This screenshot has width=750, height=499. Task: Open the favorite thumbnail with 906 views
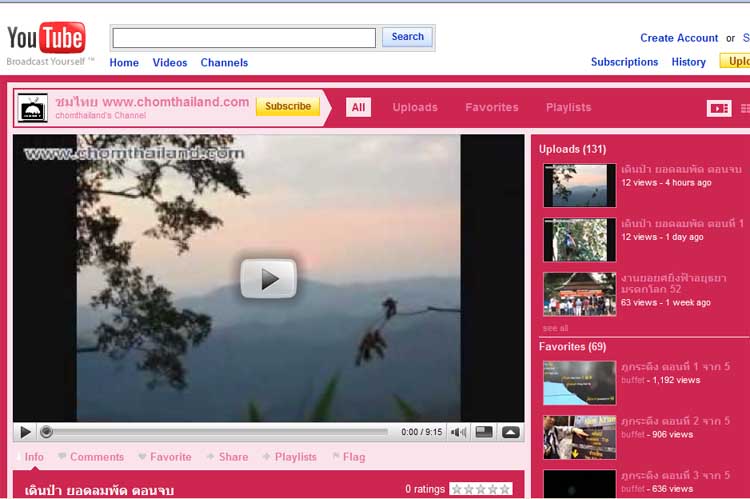[579, 437]
